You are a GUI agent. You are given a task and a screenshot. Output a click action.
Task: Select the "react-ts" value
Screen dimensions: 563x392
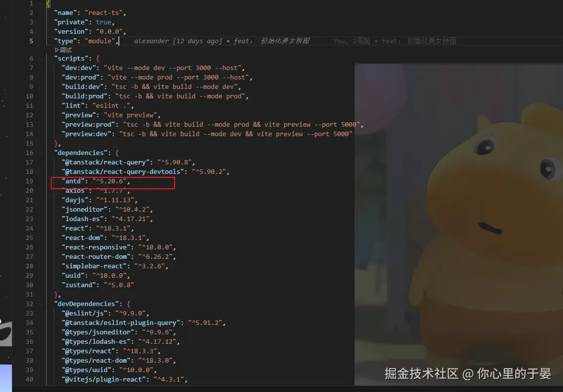(x=103, y=12)
